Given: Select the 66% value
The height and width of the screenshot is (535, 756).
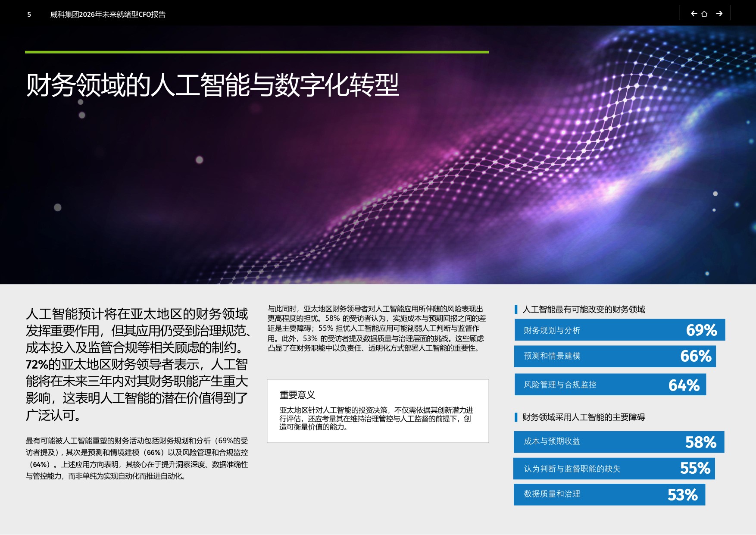Looking at the screenshot, I should pyautogui.click(x=696, y=356).
